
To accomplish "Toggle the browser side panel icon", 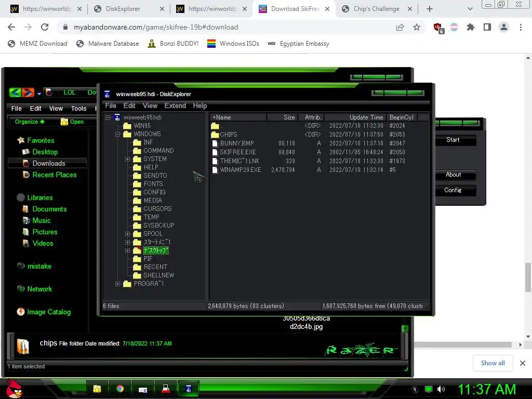I will pyautogui.click(x=487, y=27).
